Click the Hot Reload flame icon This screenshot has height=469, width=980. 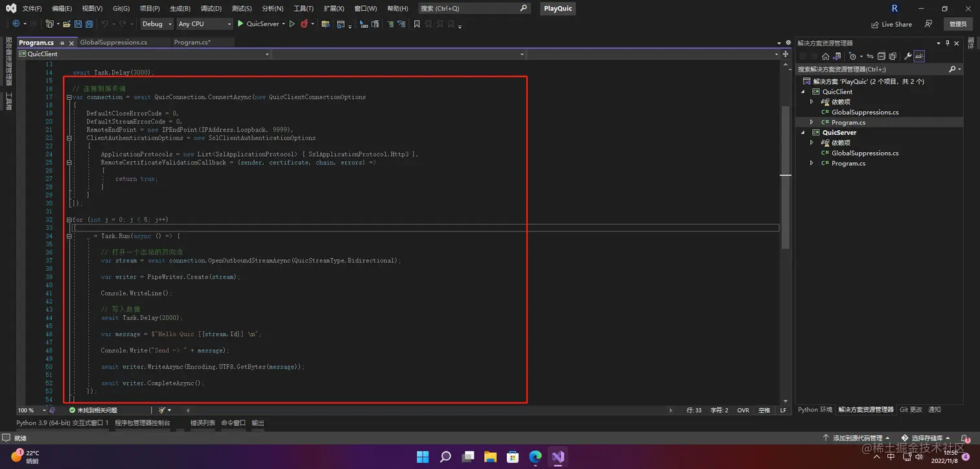point(304,23)
